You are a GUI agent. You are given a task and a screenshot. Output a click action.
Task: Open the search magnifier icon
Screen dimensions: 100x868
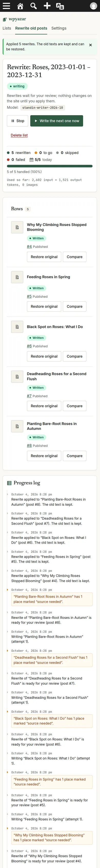click(x=34, y=6)
